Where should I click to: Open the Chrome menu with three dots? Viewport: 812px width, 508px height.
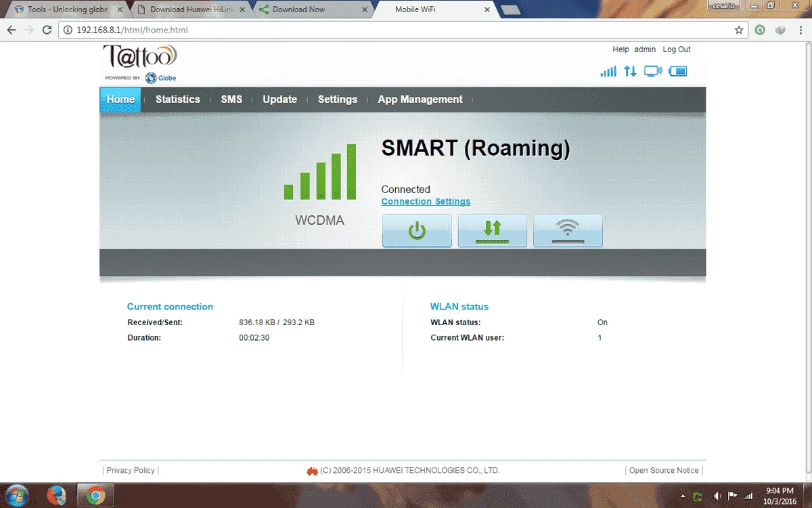point(799,30)
